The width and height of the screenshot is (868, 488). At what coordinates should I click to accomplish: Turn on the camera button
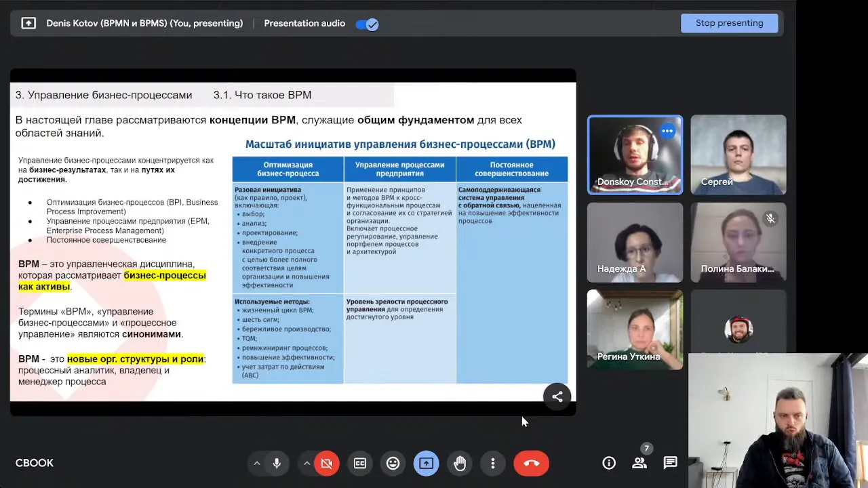click(327, 463)
